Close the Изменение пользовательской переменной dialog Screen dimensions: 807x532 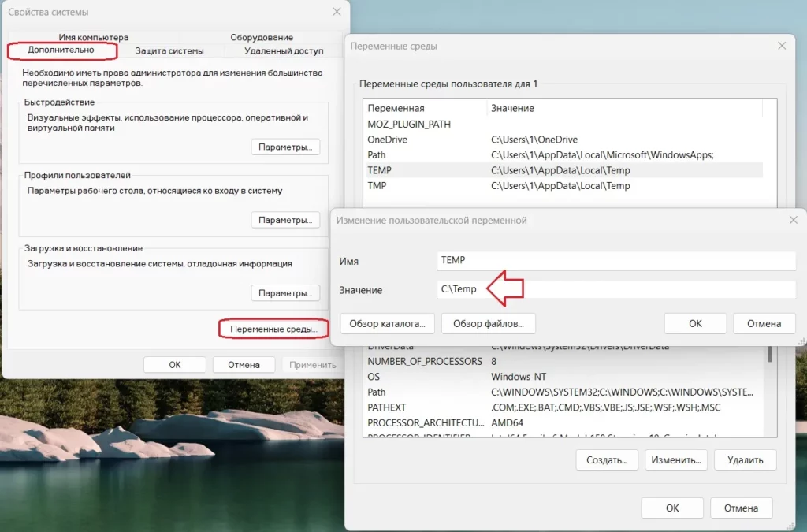coord(791,221)
